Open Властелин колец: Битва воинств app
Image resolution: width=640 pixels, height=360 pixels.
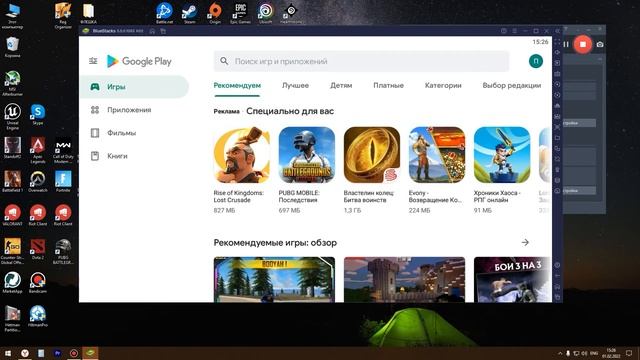[371, 170]
